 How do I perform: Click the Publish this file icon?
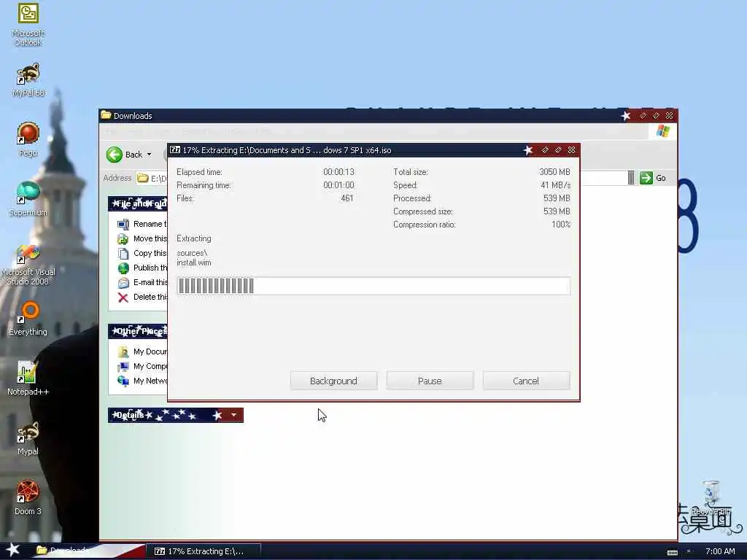coord(123,268)
